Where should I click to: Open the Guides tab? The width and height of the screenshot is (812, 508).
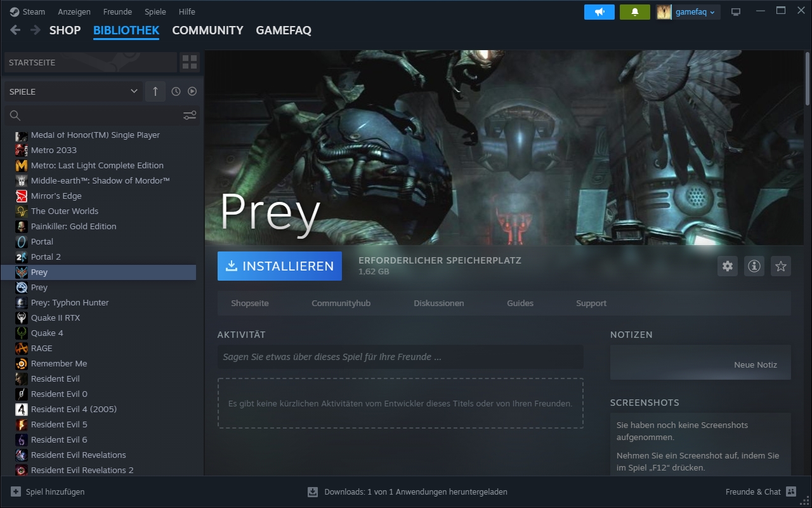(520, 303)
